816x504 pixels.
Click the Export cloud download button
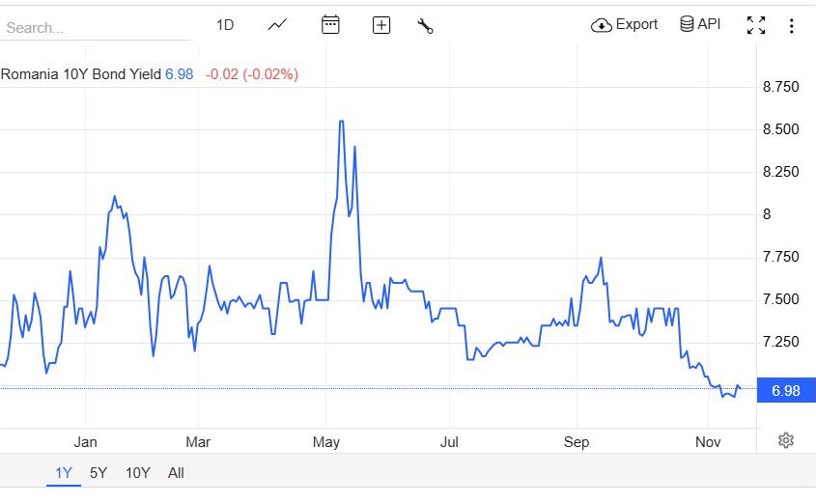tap(625, 25)
